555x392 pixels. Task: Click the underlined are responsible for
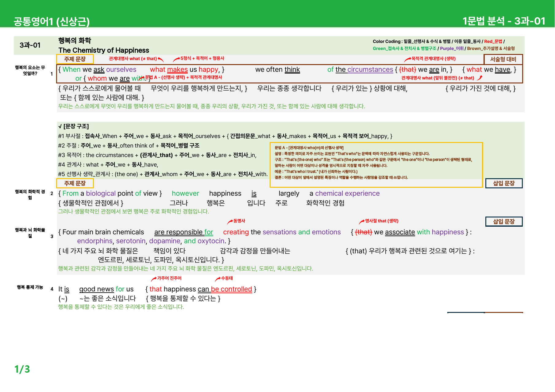(184, 232)
